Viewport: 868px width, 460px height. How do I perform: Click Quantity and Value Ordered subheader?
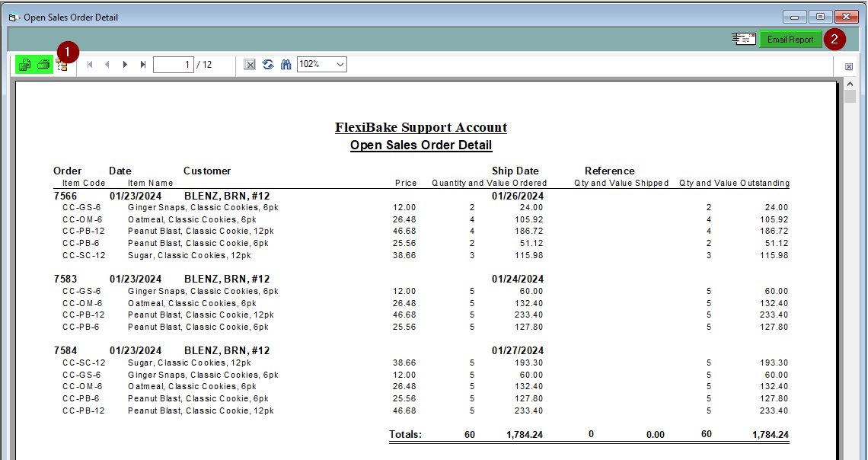[x=490, y=184]
